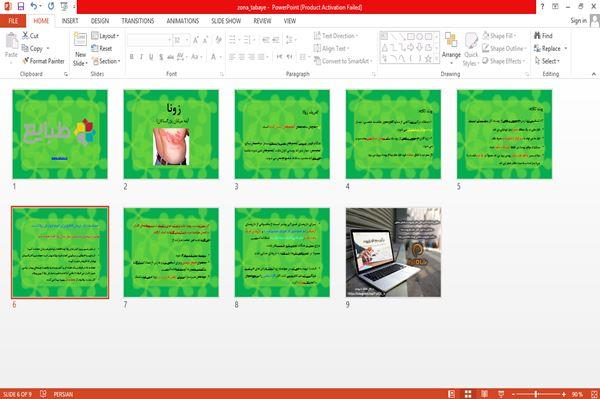Select slide 2 thumbnail titled زونا
Image resolution: width=600 pixels, height=399 pixels.
click(171, 134)
